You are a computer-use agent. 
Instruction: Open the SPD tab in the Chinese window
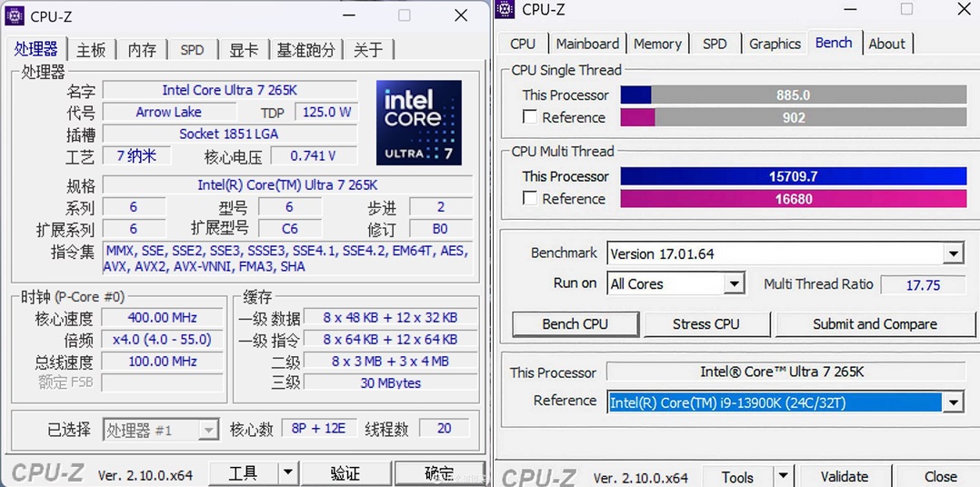[x=193, y=50]
